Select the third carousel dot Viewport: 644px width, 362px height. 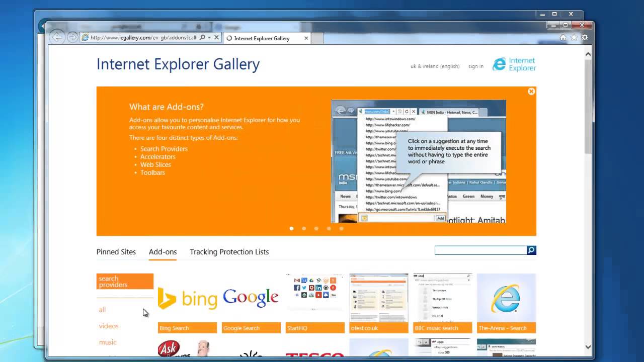[316, 228]
